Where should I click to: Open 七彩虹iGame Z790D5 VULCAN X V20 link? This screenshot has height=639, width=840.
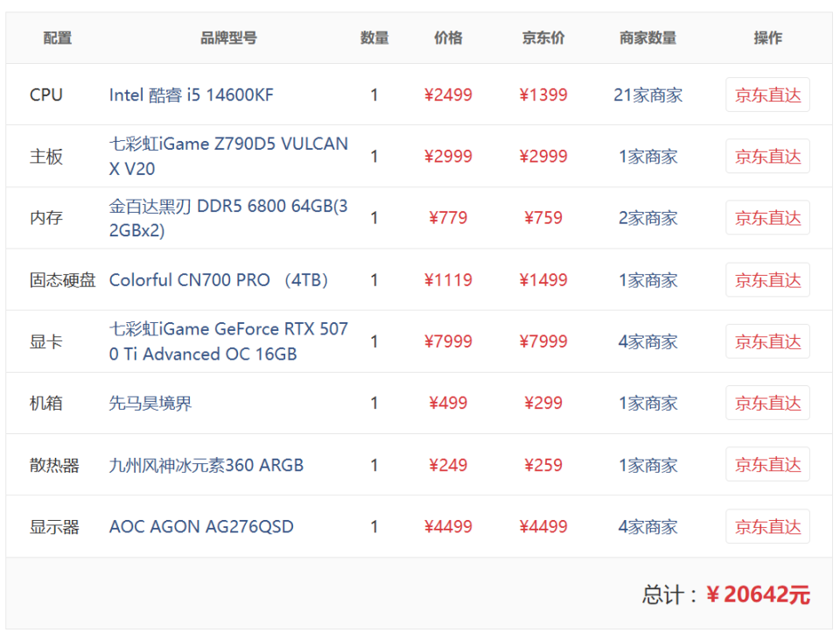click(x=228, y=156)
